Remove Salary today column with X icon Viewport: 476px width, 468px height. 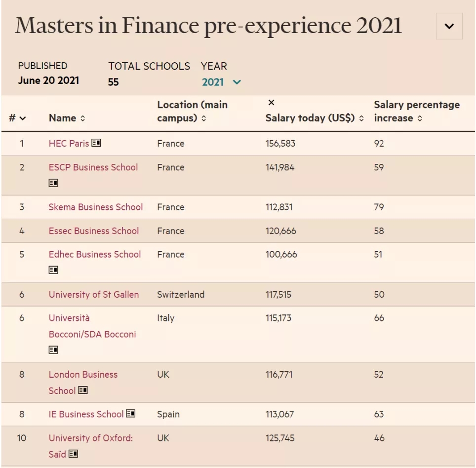272,103
